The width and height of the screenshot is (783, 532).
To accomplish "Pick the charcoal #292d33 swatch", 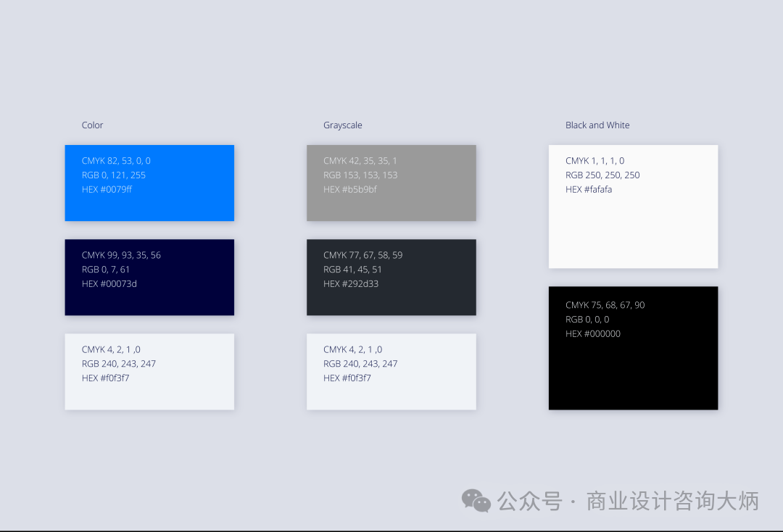I will pos(391,277).
